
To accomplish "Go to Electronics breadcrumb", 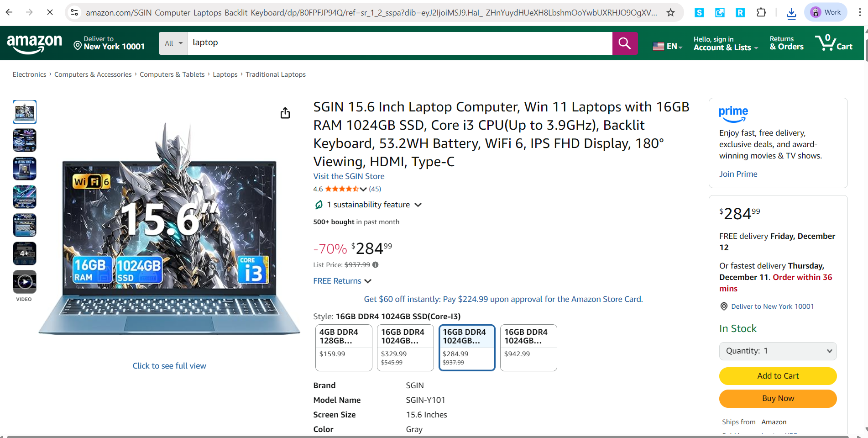I will point(29,74).
